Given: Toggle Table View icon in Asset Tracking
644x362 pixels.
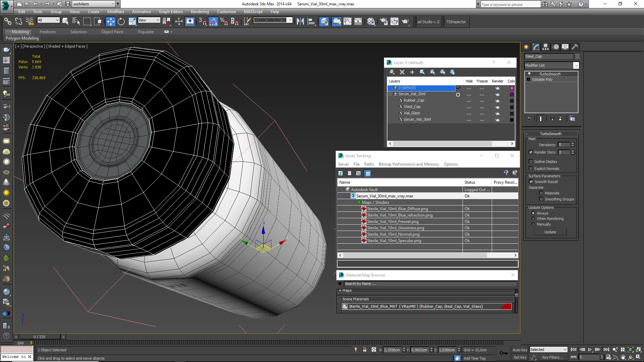Looking at the screenshot, I should 368,173.
